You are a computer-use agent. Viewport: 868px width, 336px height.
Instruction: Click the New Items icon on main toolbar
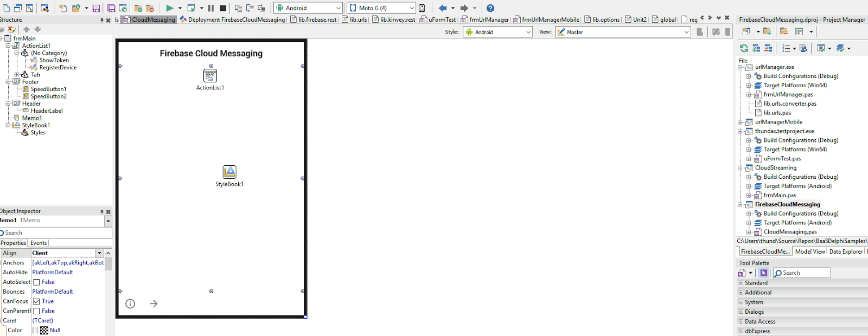(x=63, y=8)
